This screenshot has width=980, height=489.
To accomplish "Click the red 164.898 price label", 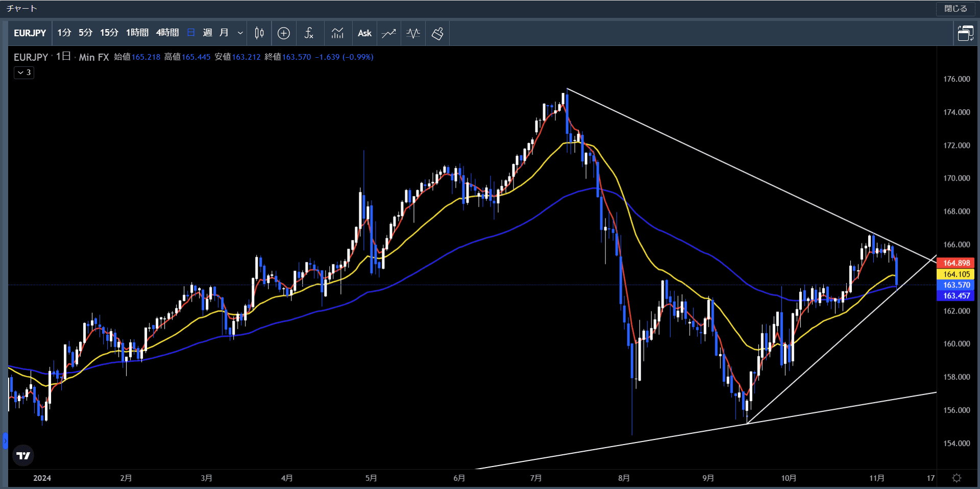I will [x=955, y=263].
